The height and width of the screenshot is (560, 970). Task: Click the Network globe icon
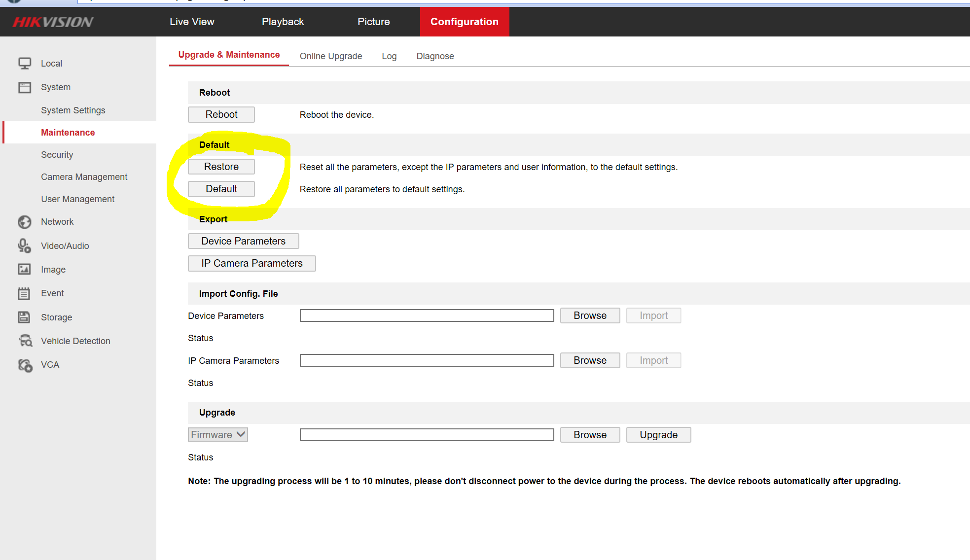[x=25, y=222]
